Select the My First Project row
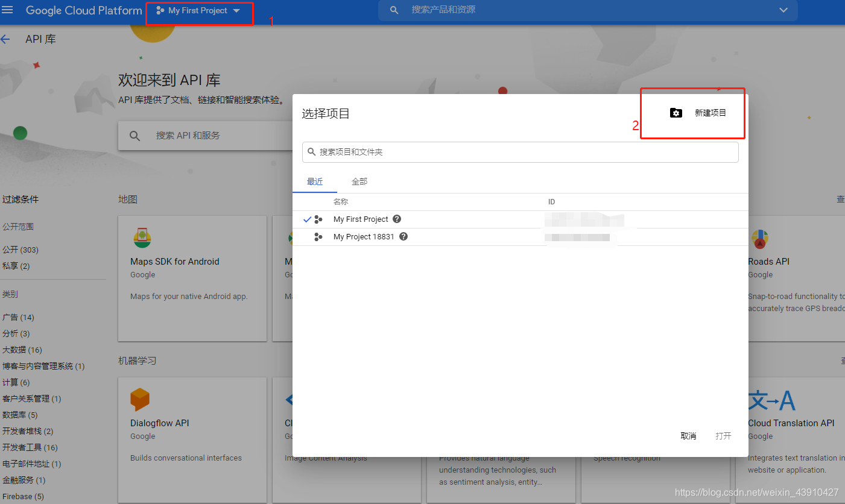 pos(521,219)
